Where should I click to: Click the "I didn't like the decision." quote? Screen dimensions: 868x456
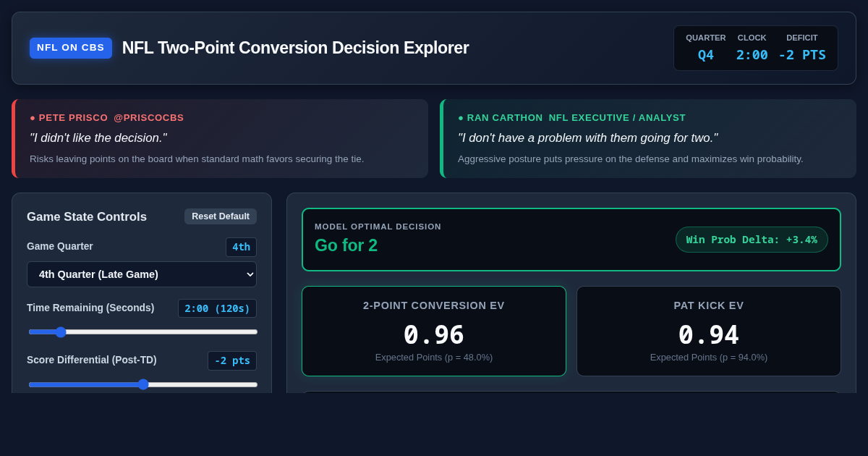(x=98, y=138)
